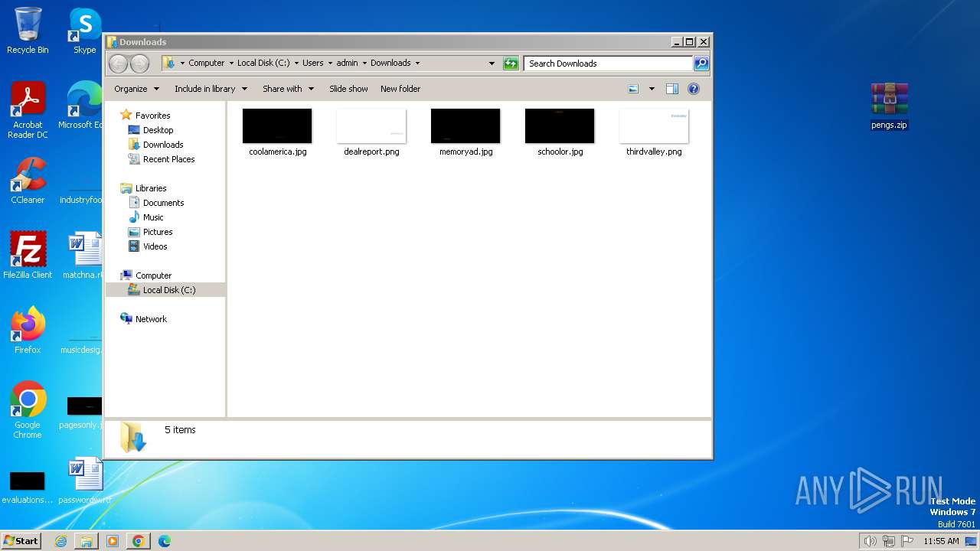Click the Back navigation arrow in Explorer
This screenshot has width=980, height=551.
click(118, 64)
